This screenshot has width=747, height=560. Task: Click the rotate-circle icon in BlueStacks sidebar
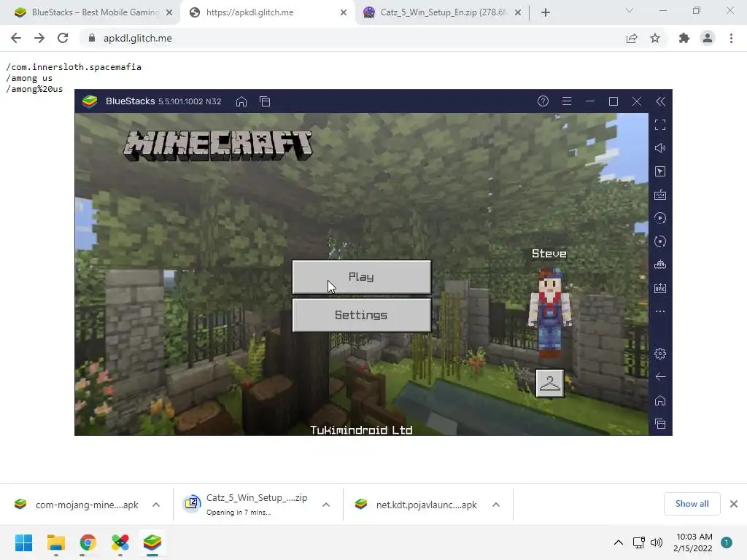pyautogui.click(x=660, y=241)
